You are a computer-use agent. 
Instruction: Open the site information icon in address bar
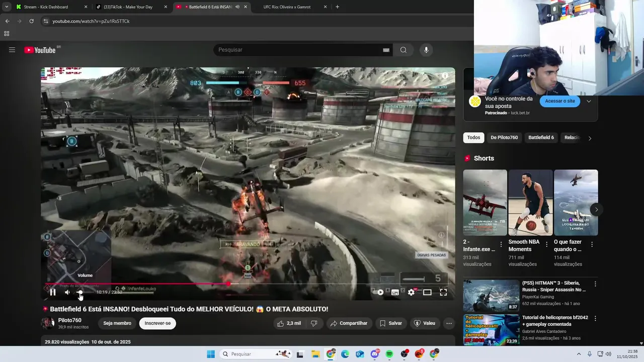point(45,21)
